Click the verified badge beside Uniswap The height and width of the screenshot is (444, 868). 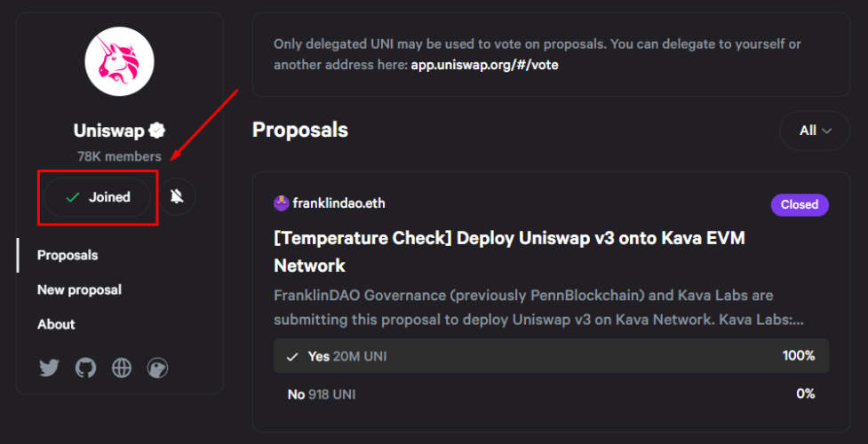(x=158, y=131)
